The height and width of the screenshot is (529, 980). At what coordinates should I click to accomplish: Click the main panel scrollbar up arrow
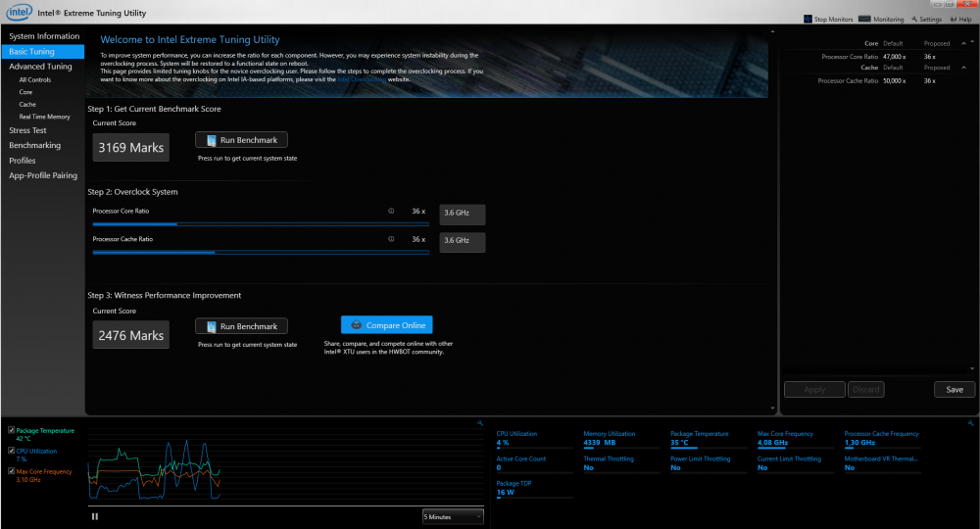(772, 31)
